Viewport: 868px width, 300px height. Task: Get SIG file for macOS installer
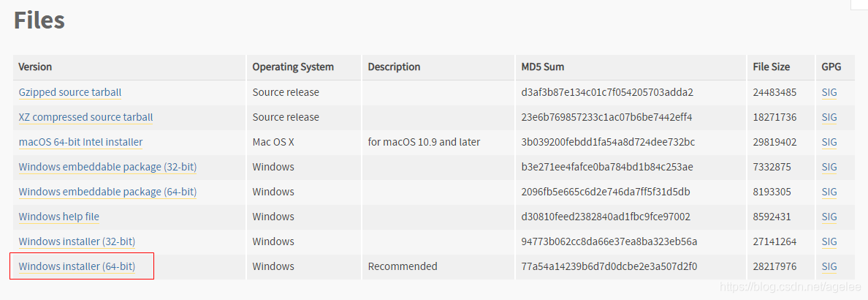[x=829, y=142]
